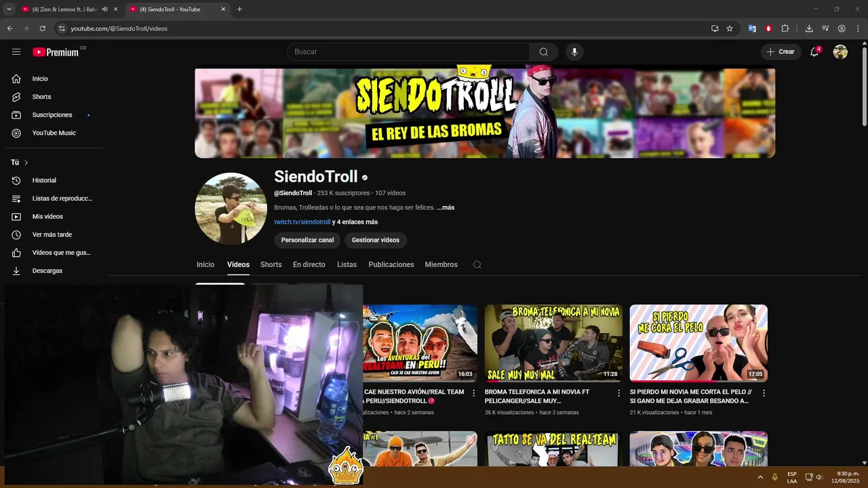Open Chrome three-dot menu
Screen dimensions: 868x488
(858, 28)
